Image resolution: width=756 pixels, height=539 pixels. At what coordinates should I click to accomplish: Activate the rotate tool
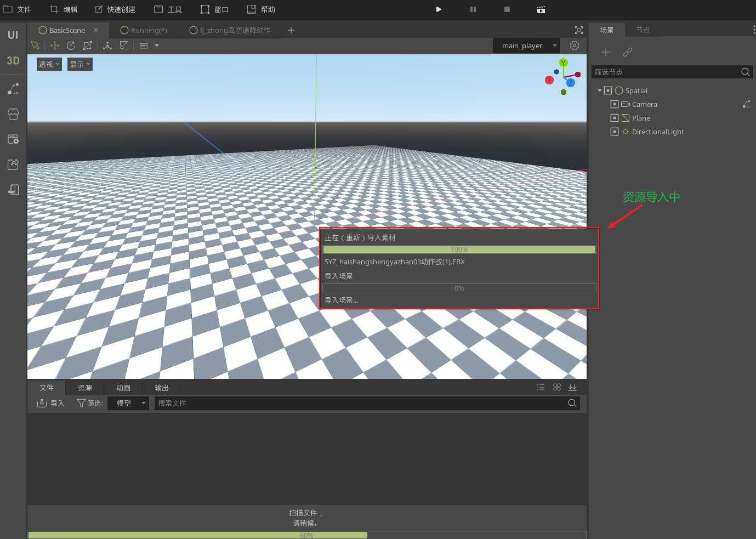(x=71, y=46)
